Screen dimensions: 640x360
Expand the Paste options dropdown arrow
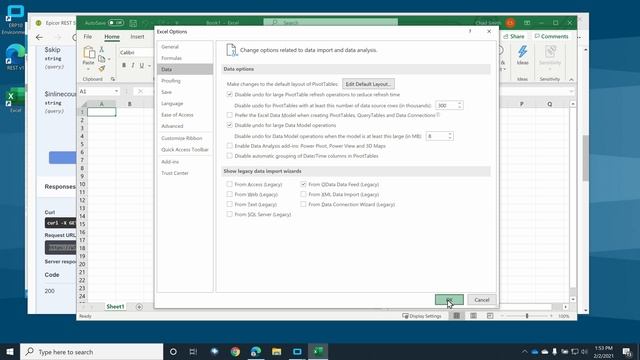89,69
